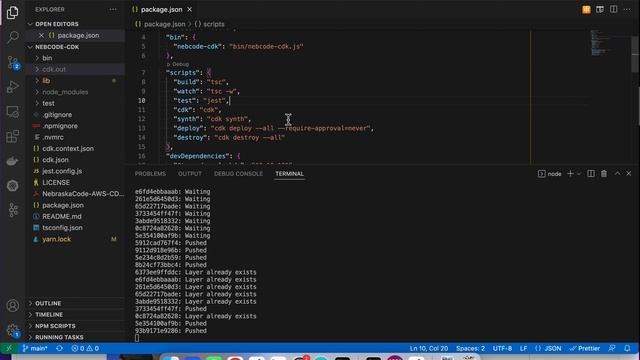640x360 pixels.
Task: Split the terminal pane
Action: click(591, 173)
